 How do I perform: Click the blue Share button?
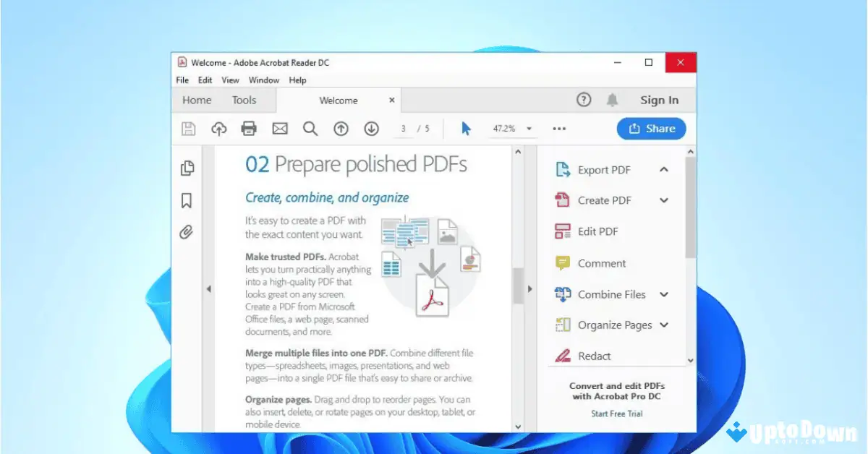coord(651,128)
